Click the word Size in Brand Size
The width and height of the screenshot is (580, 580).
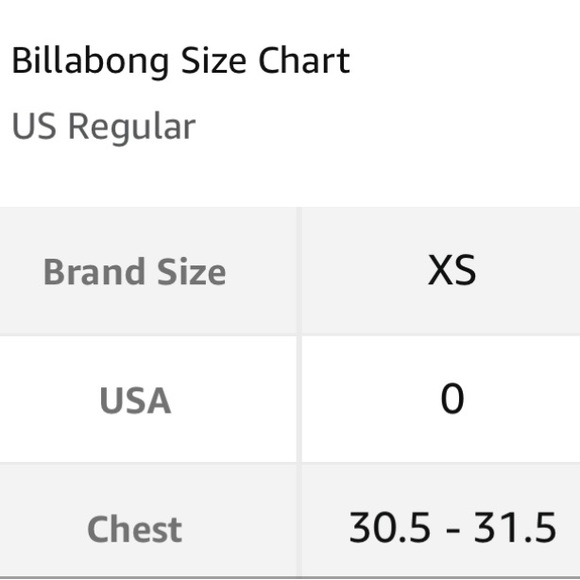(192, 272)
